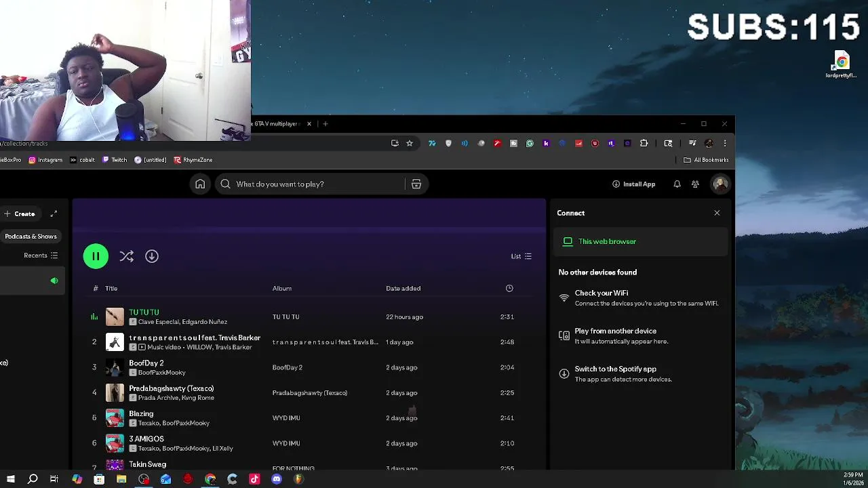Open Windows Start menu
868x488 pixels.
(x=10, y=479)
